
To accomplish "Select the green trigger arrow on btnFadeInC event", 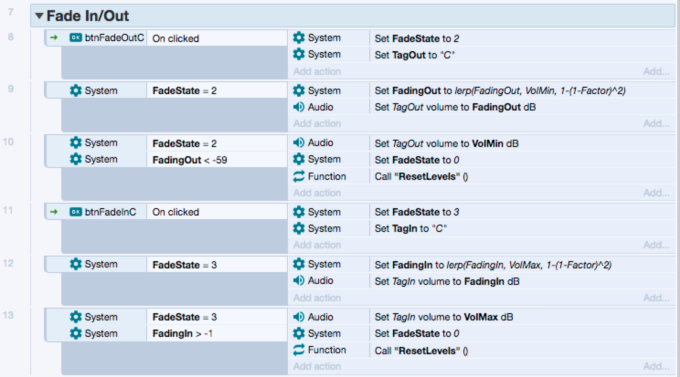I will coord(54,212).
